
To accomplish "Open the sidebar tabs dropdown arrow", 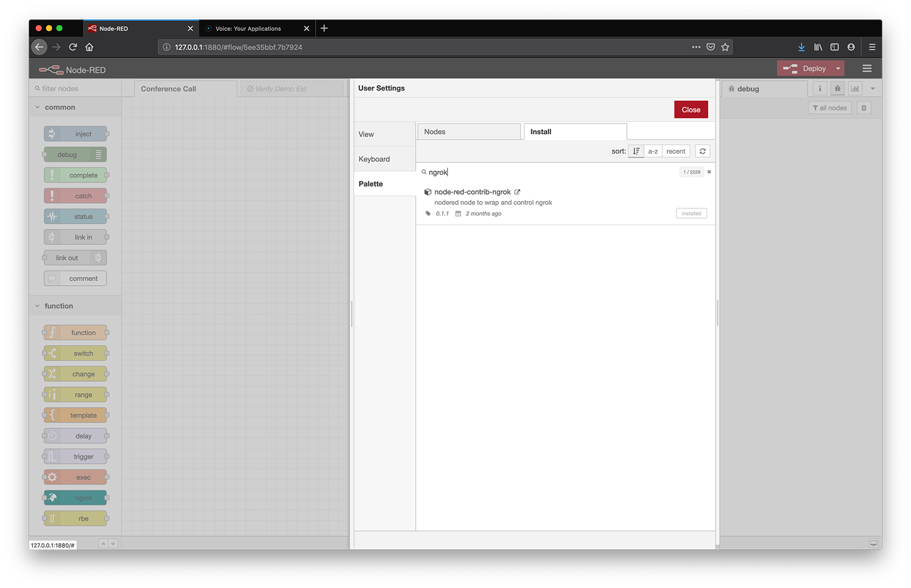I will tap(872, 89).
